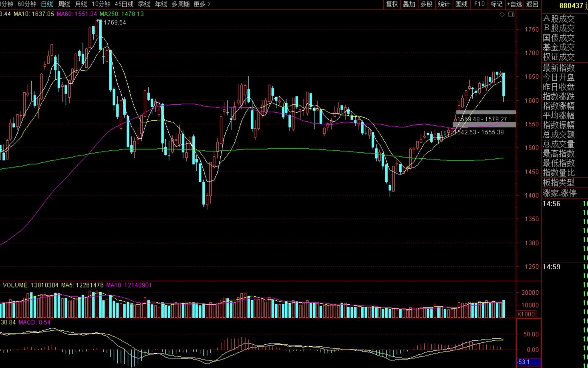Open the 统计 statistics button
The height and width of the screenshot is (368, 588).
(444, 4)
